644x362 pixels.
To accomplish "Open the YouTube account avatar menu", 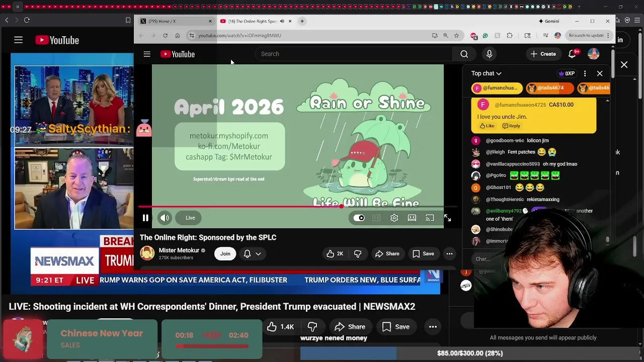I will 594,54.
